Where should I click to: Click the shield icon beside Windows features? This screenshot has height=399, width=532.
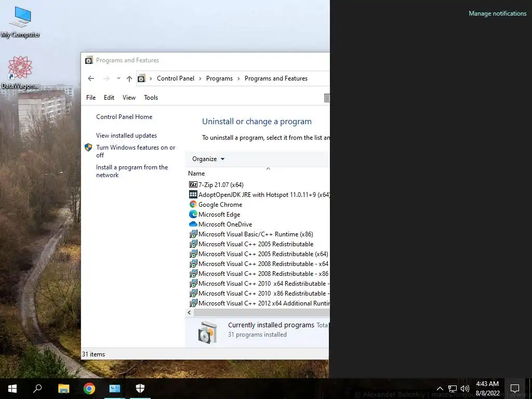(88, 147)
